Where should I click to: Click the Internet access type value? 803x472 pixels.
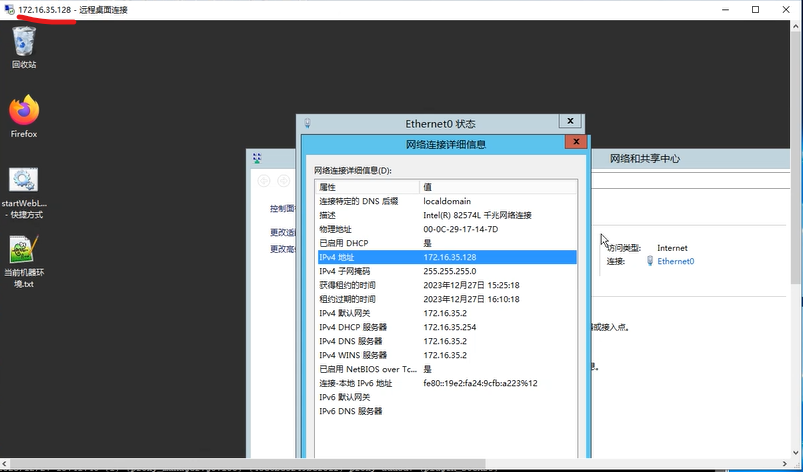[672, 248]
